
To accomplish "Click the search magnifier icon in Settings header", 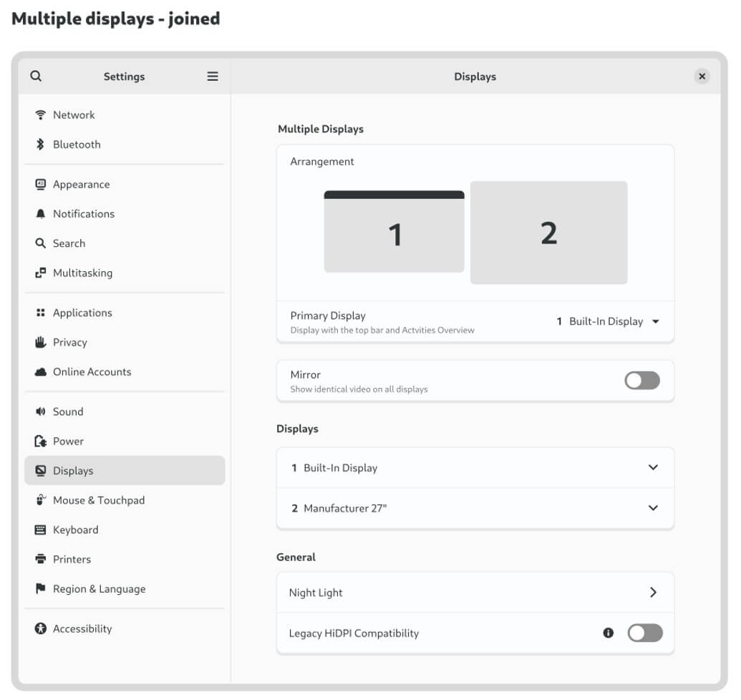I will pos(36,77).
